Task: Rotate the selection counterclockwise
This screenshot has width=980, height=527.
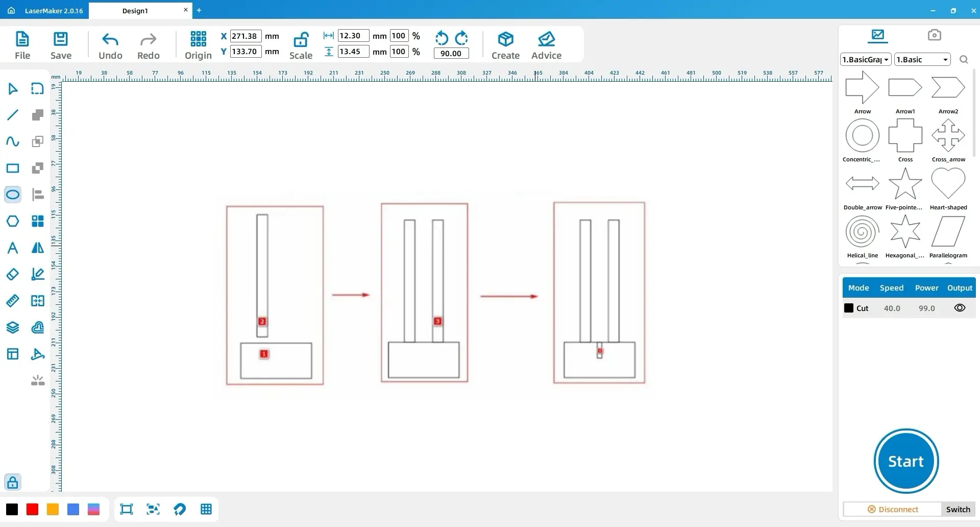Action: (x=442, y=38)
